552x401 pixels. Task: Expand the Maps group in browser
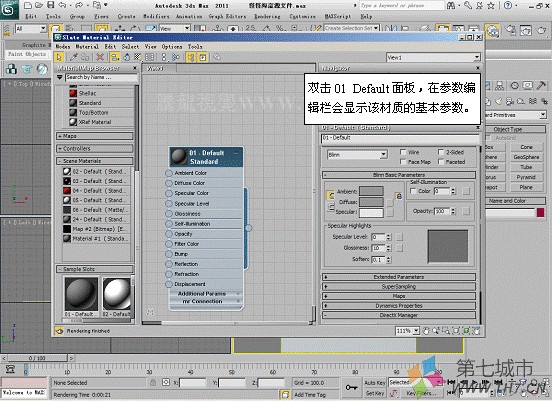click(x=94, y=136)
